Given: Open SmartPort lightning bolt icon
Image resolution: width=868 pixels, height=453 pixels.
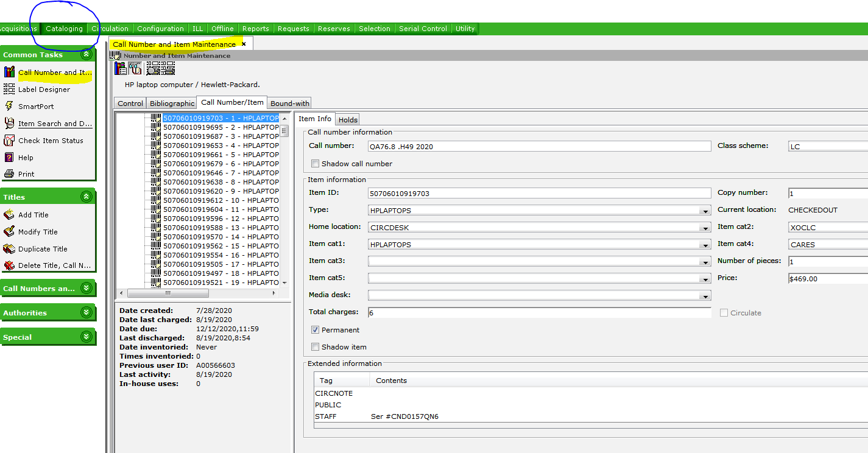Looking at the screenshot, I should coord(9,107).
